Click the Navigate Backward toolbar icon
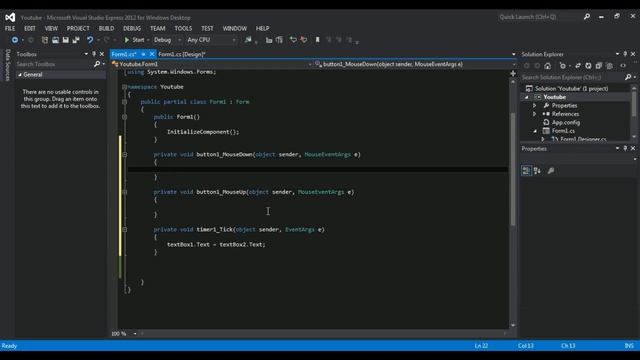Viewport: 640px width, 360px height. click(15, 40)
